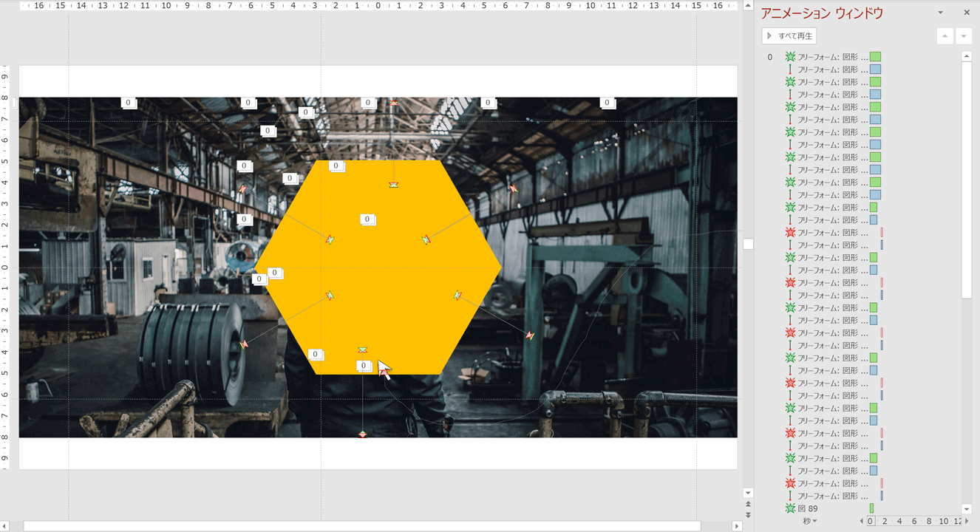Screen dimensions: 980x532
Task: Select the 図 89 animation entry
Action: click(813, 508)
